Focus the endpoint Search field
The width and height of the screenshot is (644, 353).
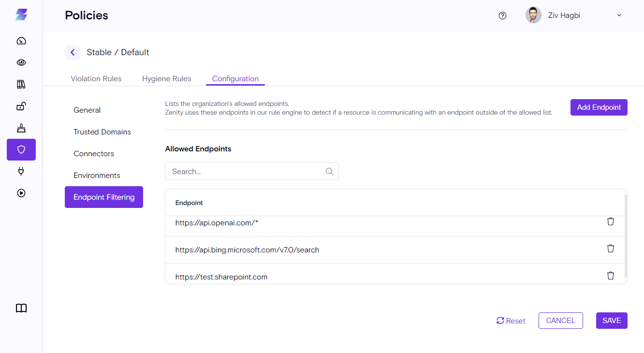point(247,171)
